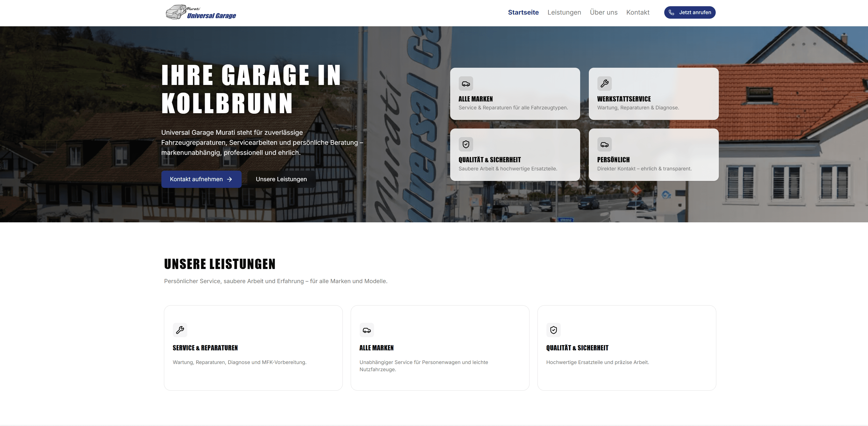Viewport: 868px width, 426px height.
Task: Select the wrench icon above Service & Reparaturen
Action: coord(180,330)
